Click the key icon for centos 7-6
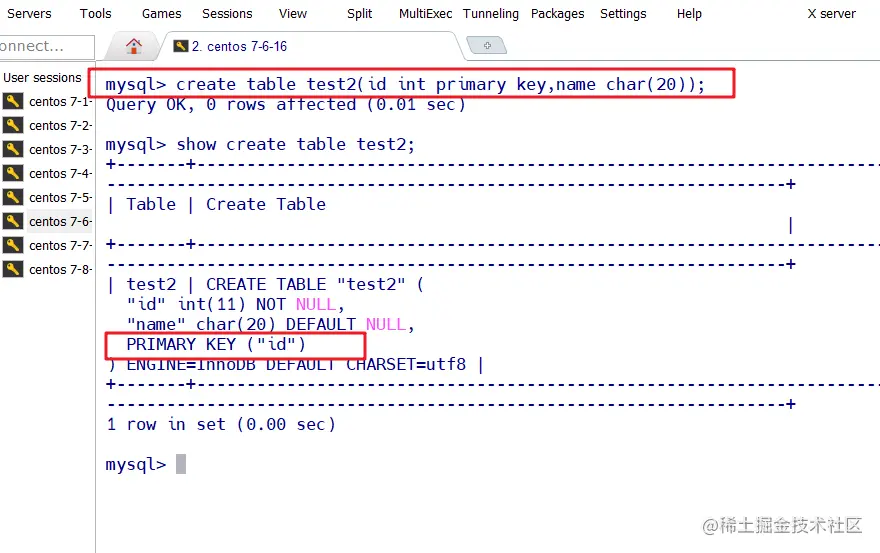This screenshot has width=880, height=553. click(13, 221)
